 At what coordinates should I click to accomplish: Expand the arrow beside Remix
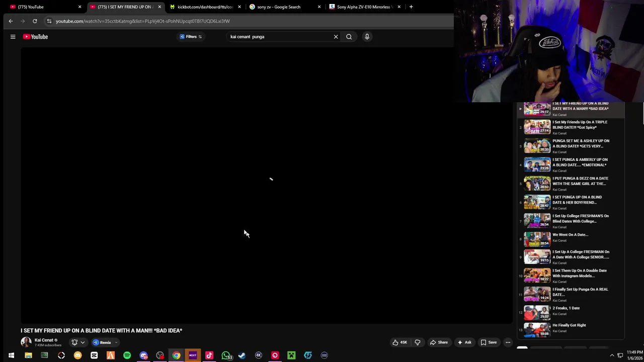pos(116,342)
